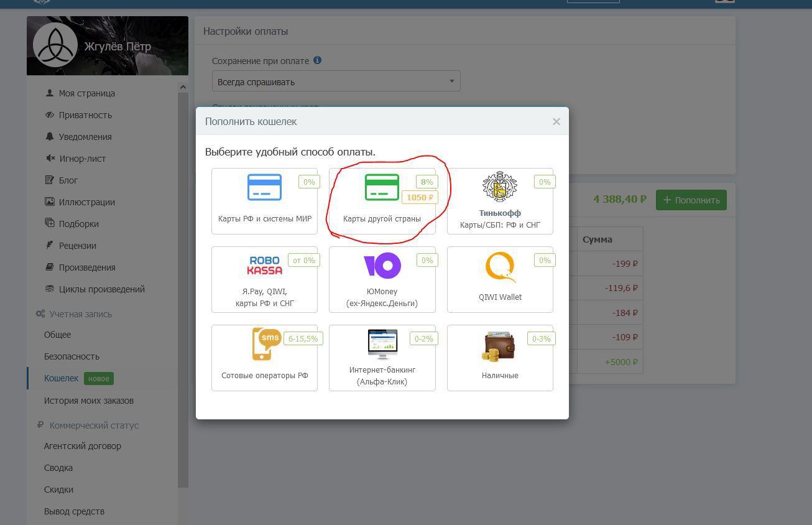Click the 8% fee badge on foreign cards
The width and height of the screenshot is (812, 525).
pyautogui.click(x=427, y=182)
